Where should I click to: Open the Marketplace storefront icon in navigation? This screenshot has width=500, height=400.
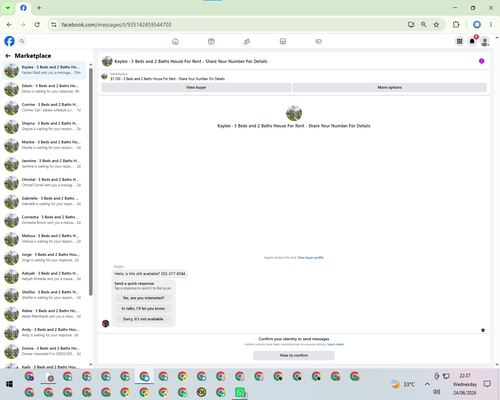[x=283, y=41]
